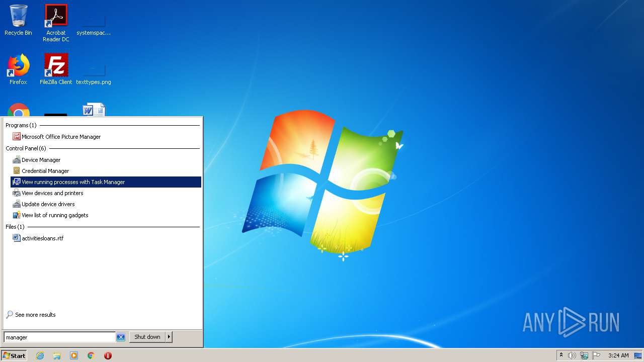Click the Show desktop button
Image resolution: width=644 pixels, height=362 pixels.
tap(638, 355)
